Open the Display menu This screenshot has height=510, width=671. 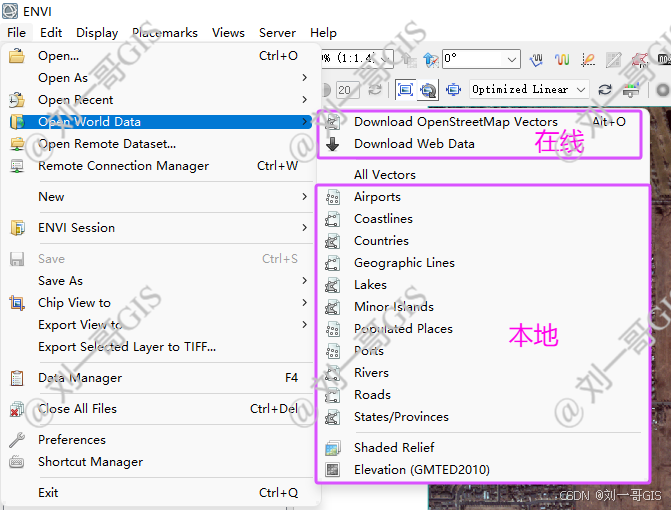(x=97, y=33)
